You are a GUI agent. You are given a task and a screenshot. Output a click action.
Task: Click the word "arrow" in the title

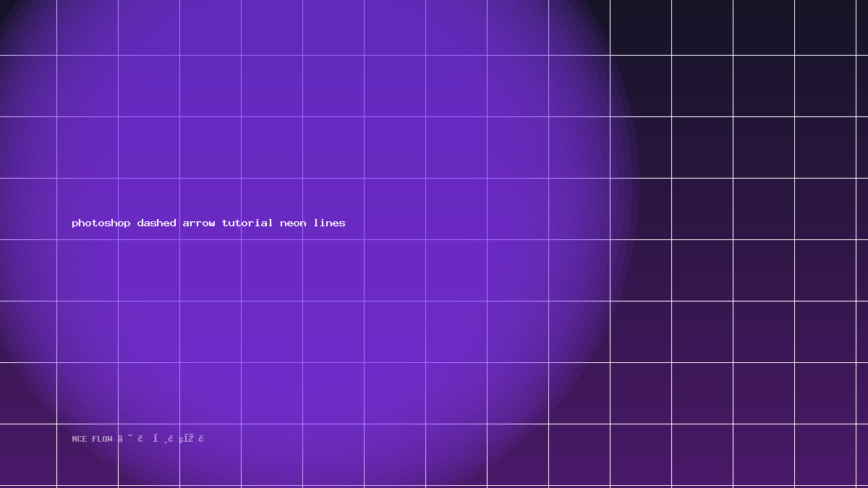point(199,223)
